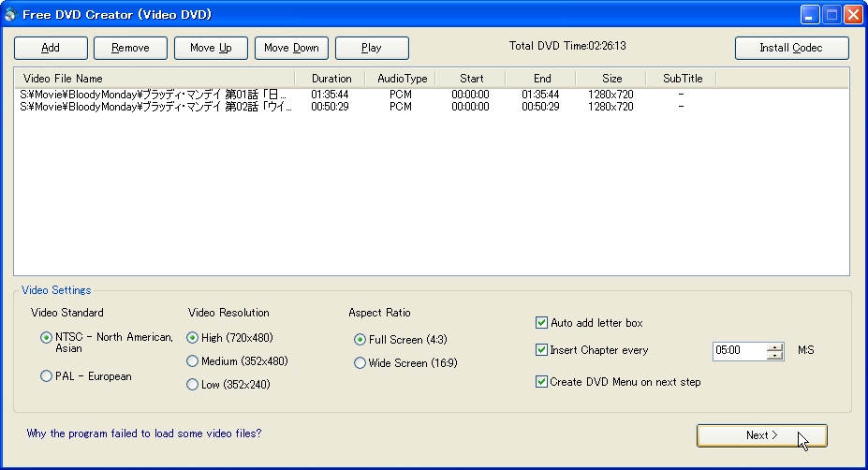Open Install Codec
868x470 pixels.
(x=791, y=48)
